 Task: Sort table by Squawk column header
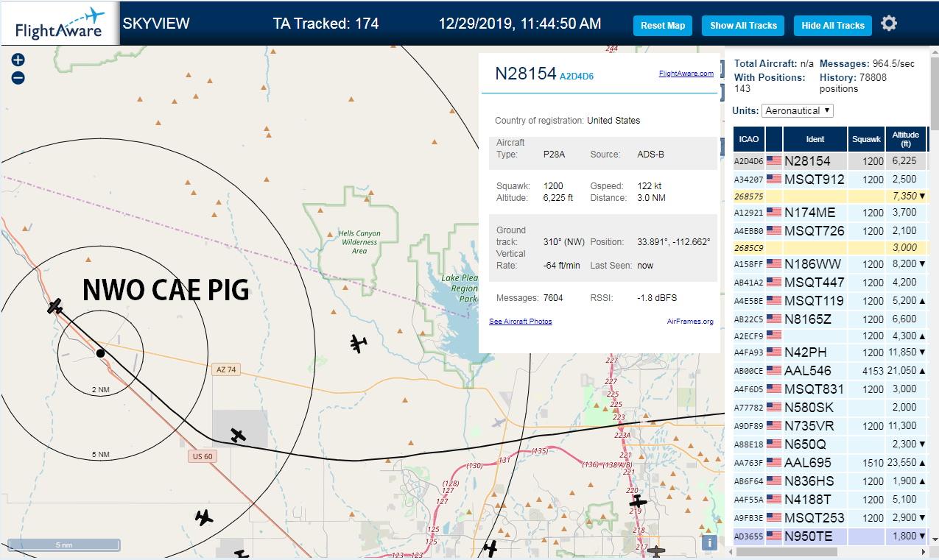(866, 139)
